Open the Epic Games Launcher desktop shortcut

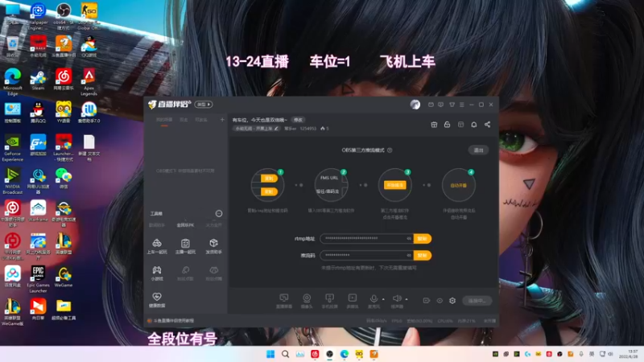(x=38, y=279)
